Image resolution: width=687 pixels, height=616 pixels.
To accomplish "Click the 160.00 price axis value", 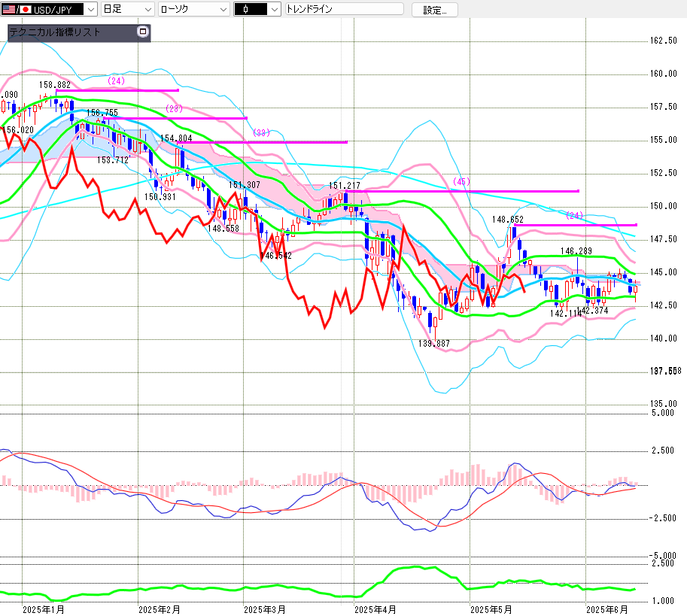I will pyautogui.click(x=664, y=74).
